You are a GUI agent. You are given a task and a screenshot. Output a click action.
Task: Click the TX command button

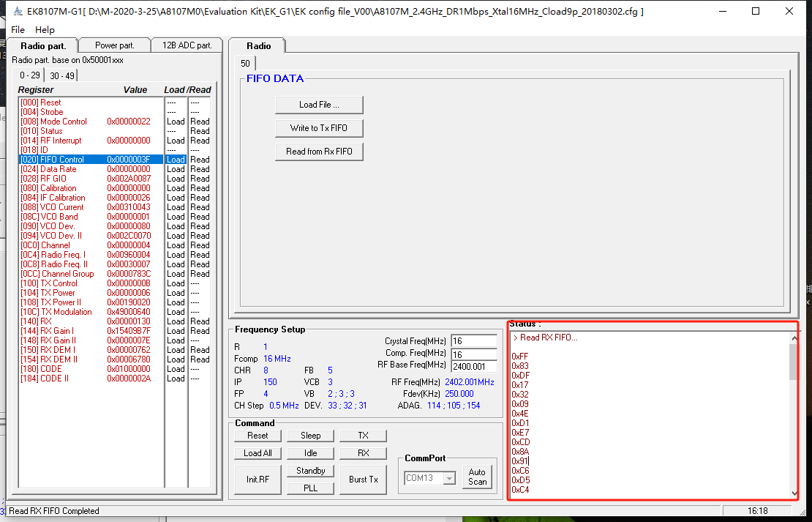(363, 436)
